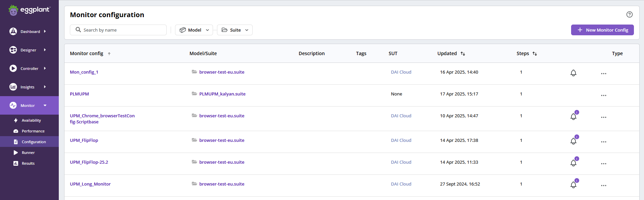Click the New Monitor Config button
This screenshot has height=200, width=644.
click(x=602, y=30)
